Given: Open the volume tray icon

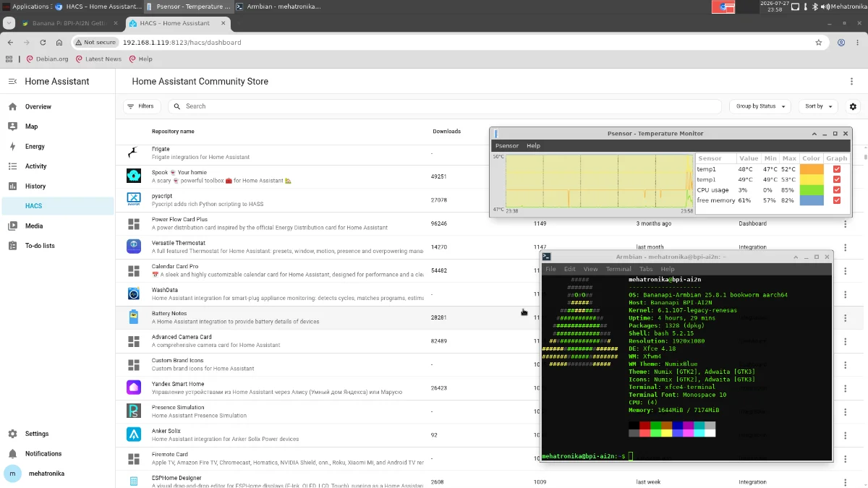Looking at the screenshot, I should click(825, 7).
